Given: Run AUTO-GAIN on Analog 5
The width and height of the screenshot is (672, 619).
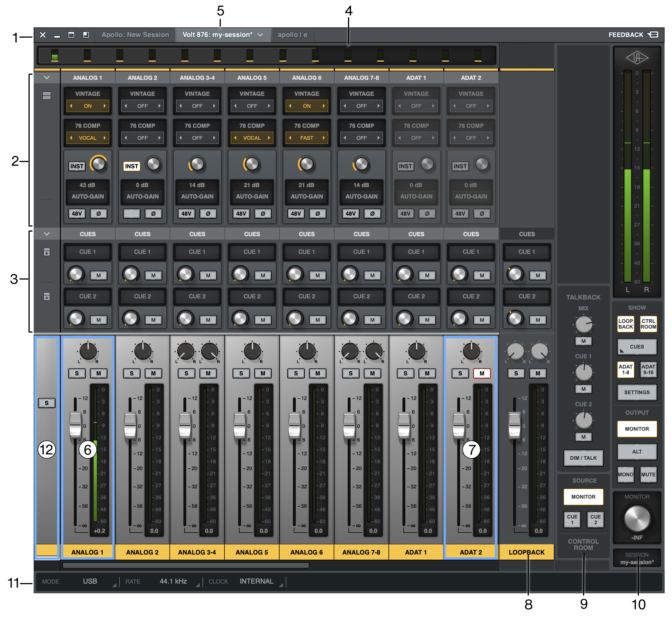Looking at the screenshot, I should pyautogui.click(x=252, y=196).
